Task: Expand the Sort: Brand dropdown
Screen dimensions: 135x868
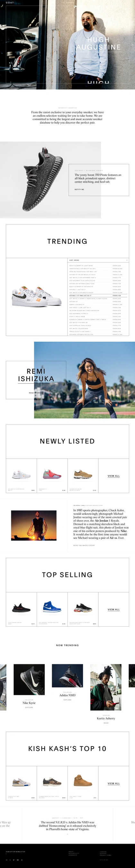Action: tap(98, 260)
